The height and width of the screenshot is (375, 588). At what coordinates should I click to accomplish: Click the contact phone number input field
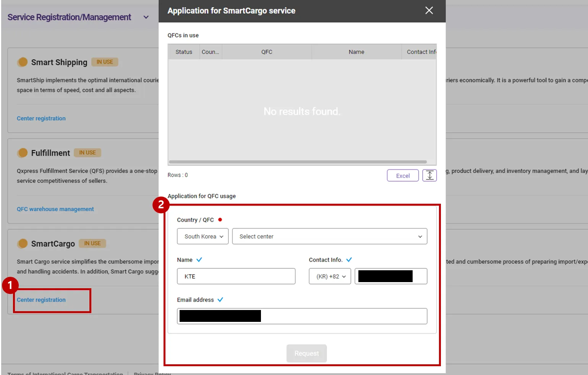tap(391, 276)
